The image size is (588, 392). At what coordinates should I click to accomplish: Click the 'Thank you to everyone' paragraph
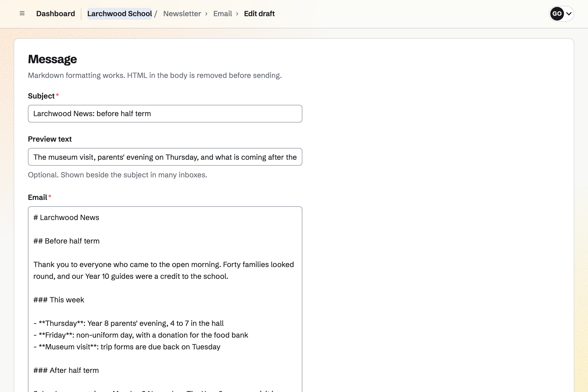(x=164, y=270)
